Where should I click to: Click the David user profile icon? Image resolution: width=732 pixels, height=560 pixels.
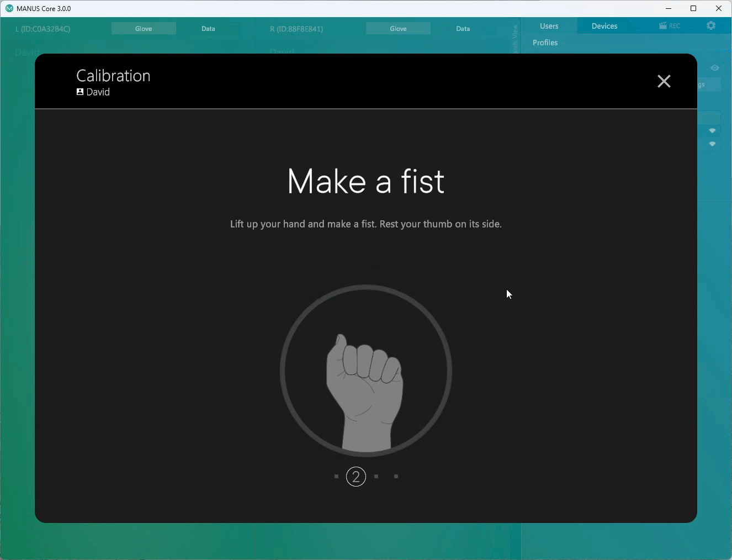[80, 92]
